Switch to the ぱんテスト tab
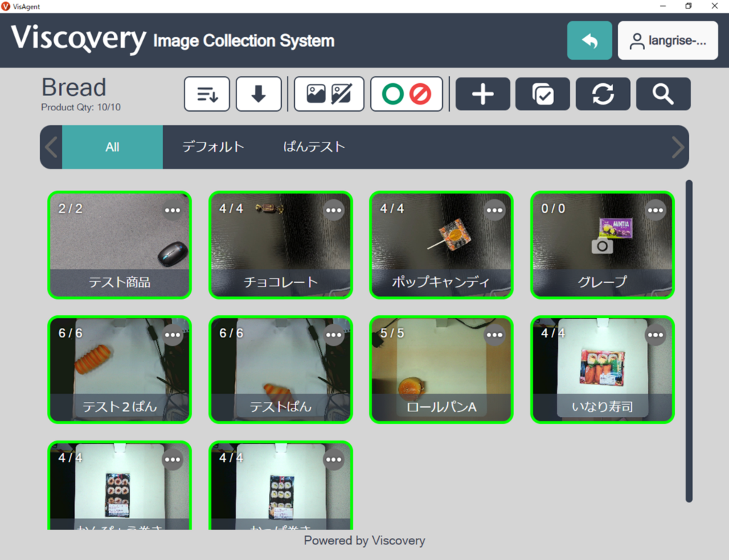The image size is (729, 560). pos(314,147)
